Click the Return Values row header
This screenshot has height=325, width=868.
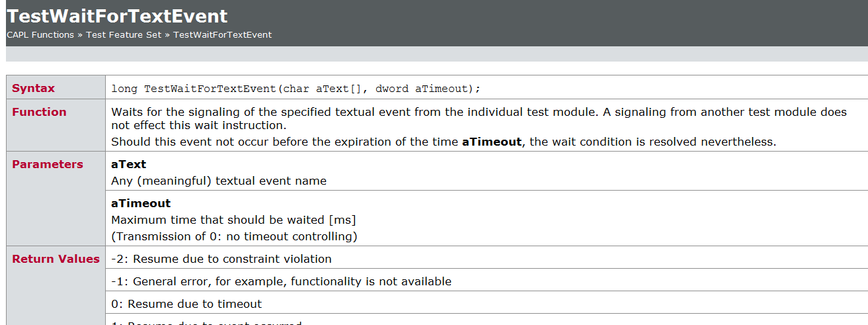click(x=56, y=259)
